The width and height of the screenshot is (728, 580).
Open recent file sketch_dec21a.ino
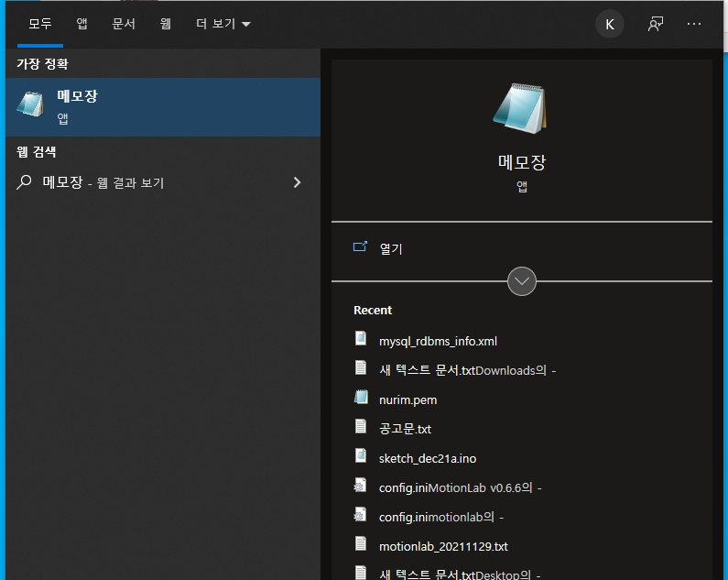[x=428, y=459]
